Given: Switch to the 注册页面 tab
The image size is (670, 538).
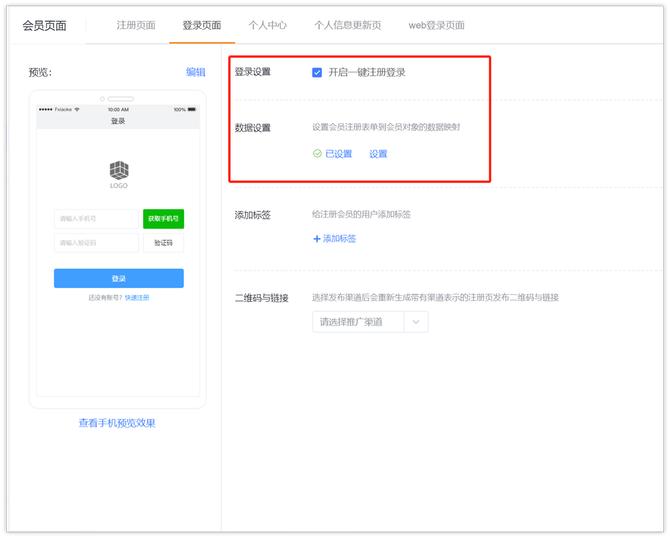Looking at the screenshot, I should coord(136,25).
